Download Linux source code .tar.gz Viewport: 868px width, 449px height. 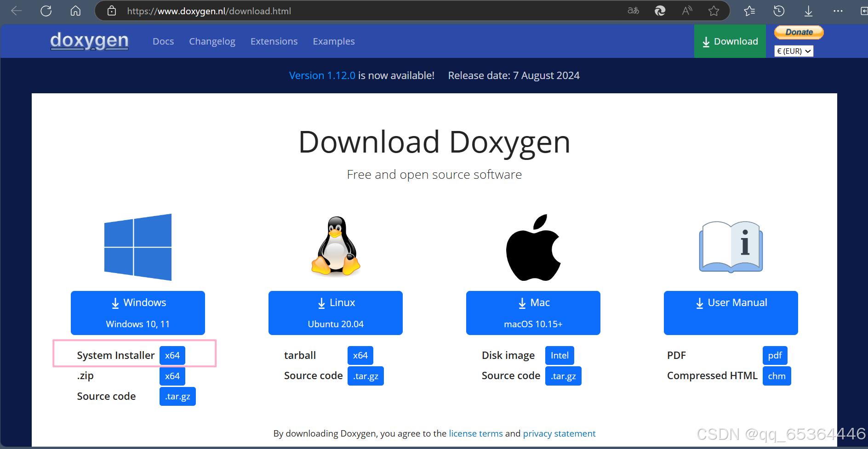365,376
